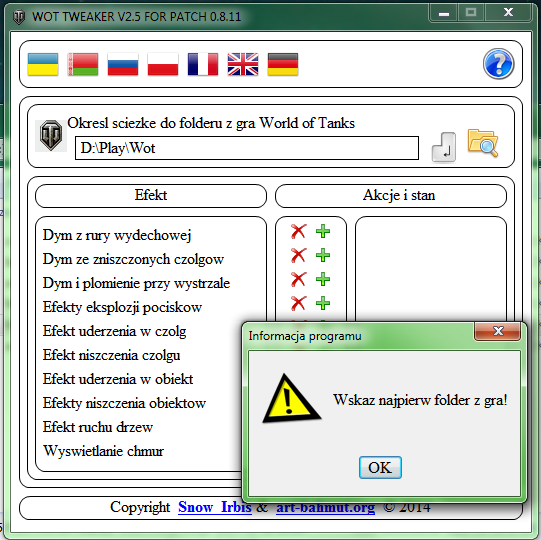
Task: Enable Dym i plomienie przy wystrzale plus
Action: coord(323,279)
